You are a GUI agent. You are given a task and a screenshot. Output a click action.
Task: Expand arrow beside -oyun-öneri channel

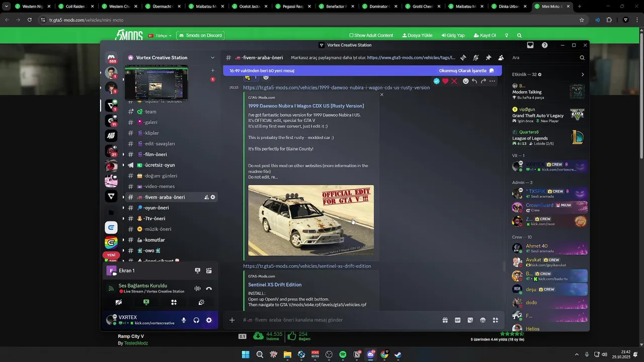(x=123, y=208)
